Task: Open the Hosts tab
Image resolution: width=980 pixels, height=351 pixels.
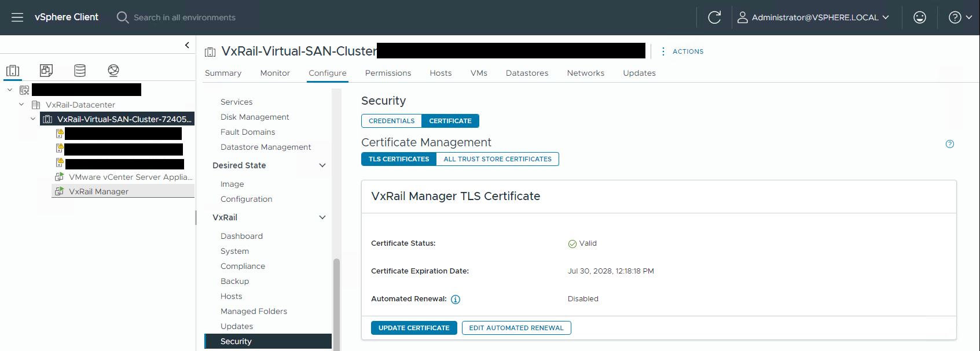Action: [x=441, y=73]
